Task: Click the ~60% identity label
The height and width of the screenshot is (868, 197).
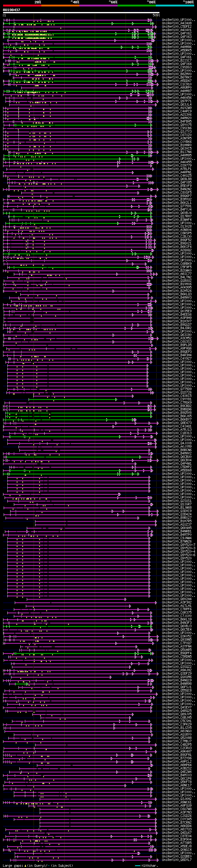Action: coord(113,2)
